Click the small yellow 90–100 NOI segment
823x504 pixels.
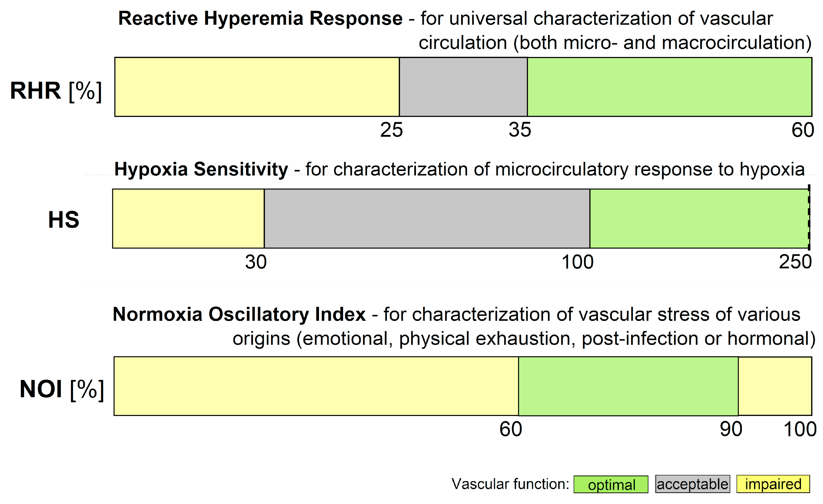pyautogui.click(x=775, y=386)
